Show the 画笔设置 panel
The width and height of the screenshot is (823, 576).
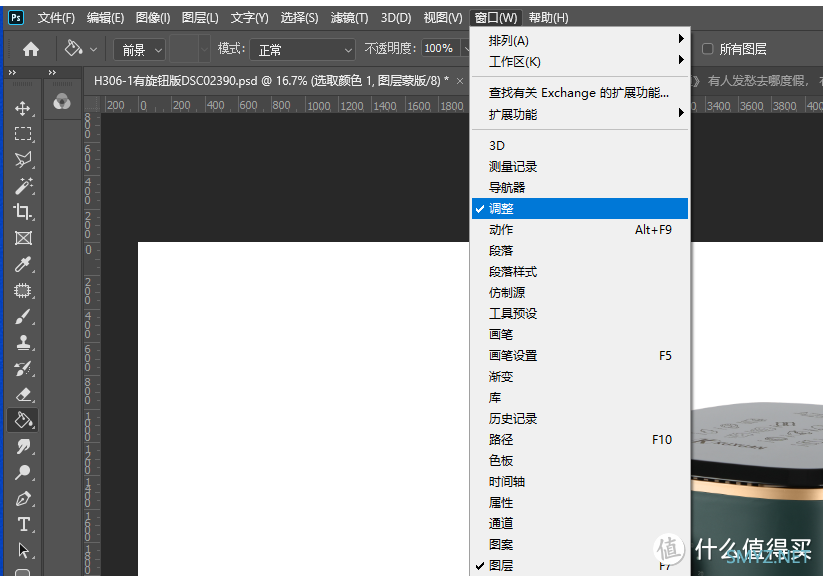579,355
